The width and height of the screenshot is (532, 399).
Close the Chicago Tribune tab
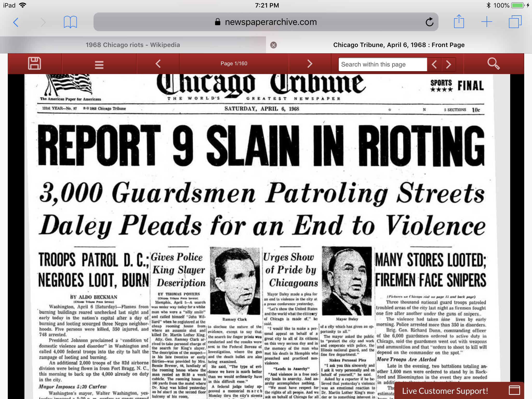[x=273, y=45]
